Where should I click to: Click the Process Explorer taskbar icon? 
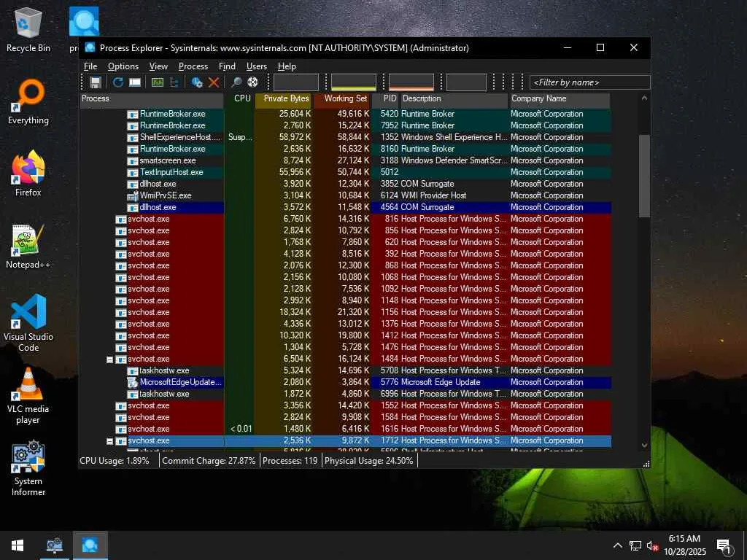pos(90,545)
